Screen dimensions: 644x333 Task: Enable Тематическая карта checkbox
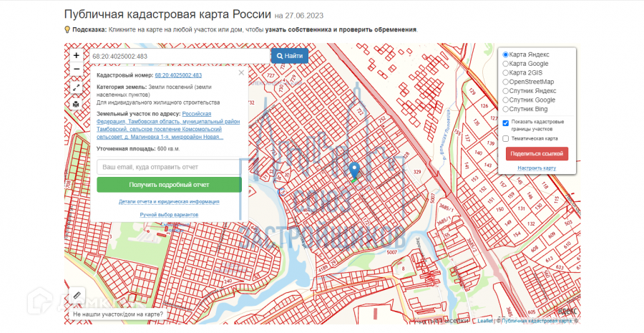(x=506, y=138)
